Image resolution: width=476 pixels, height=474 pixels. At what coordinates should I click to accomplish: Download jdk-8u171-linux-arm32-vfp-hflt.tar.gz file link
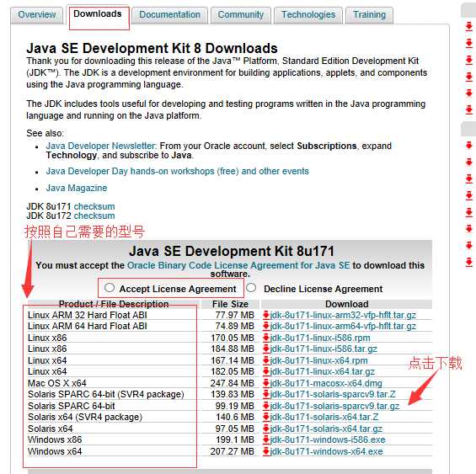(343, 315)
